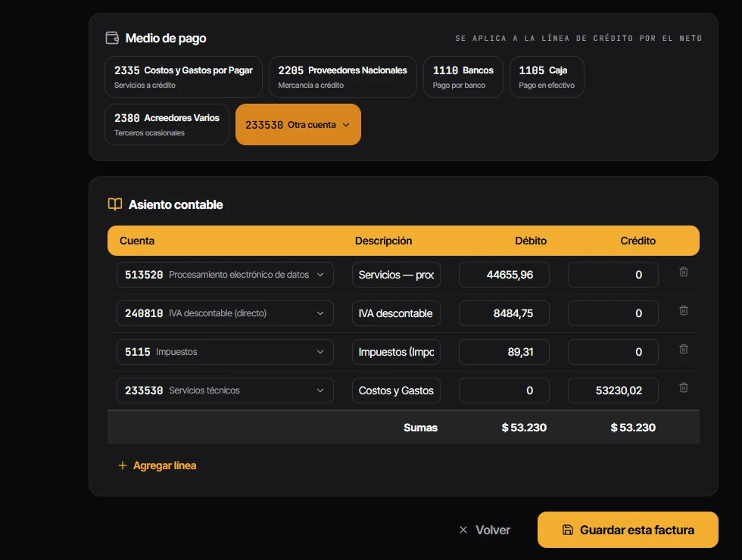Choose 2205 Proveedores Nacionales payment option
This screenshot has width=742, height=560.
click(342, 76)
